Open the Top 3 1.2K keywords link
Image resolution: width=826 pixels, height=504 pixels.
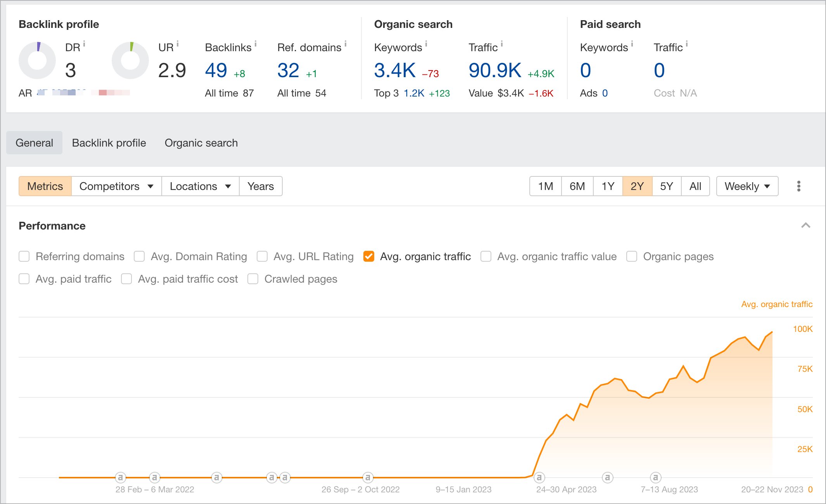pos(414,93)
